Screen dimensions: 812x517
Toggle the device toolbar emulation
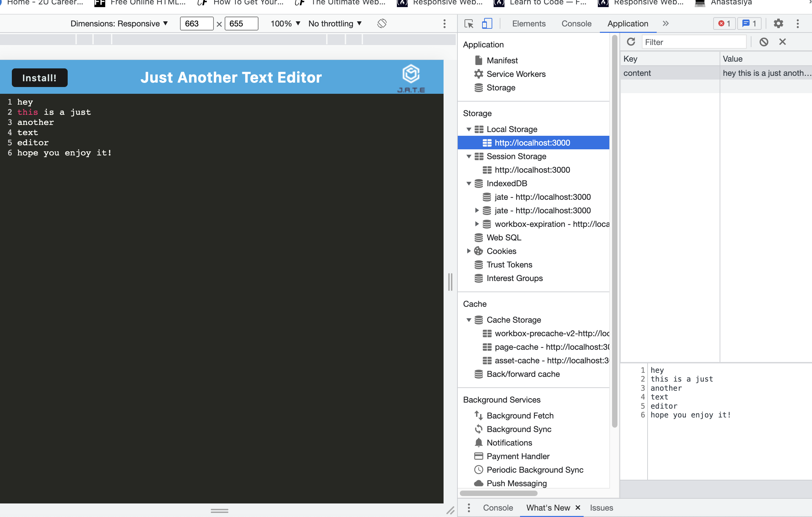pos(487,24)
